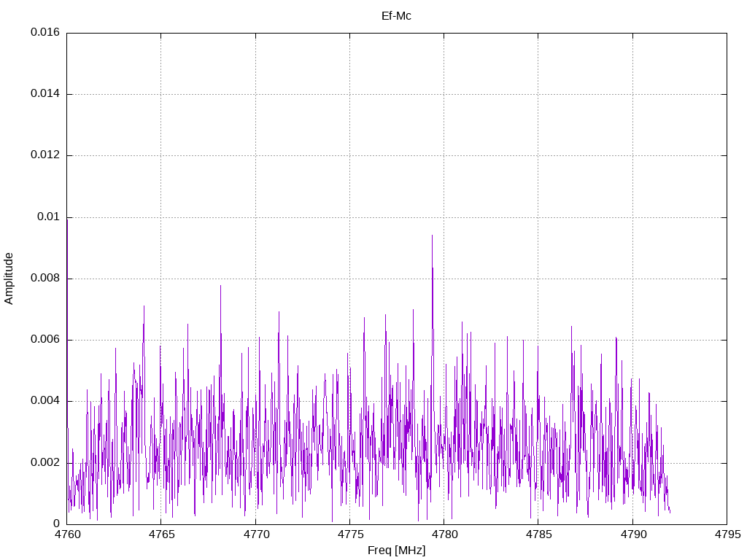Select the Amplitude y-axis label
Viewport: 747px width, 560px height.
(9, 278)
